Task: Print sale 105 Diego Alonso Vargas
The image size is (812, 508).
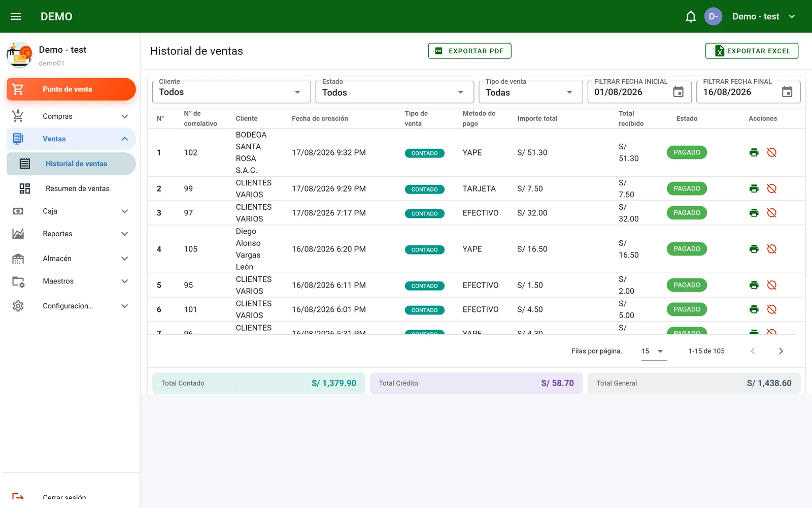Action: (754, 249)
